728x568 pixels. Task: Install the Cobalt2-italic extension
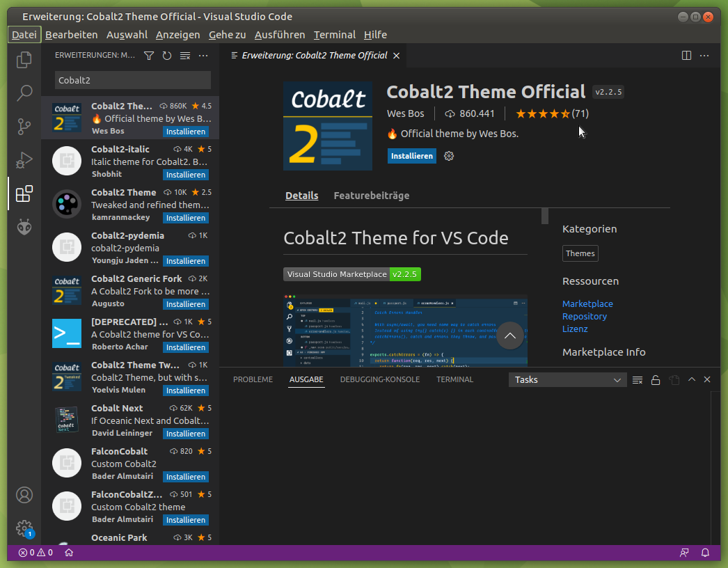(186, 175)
